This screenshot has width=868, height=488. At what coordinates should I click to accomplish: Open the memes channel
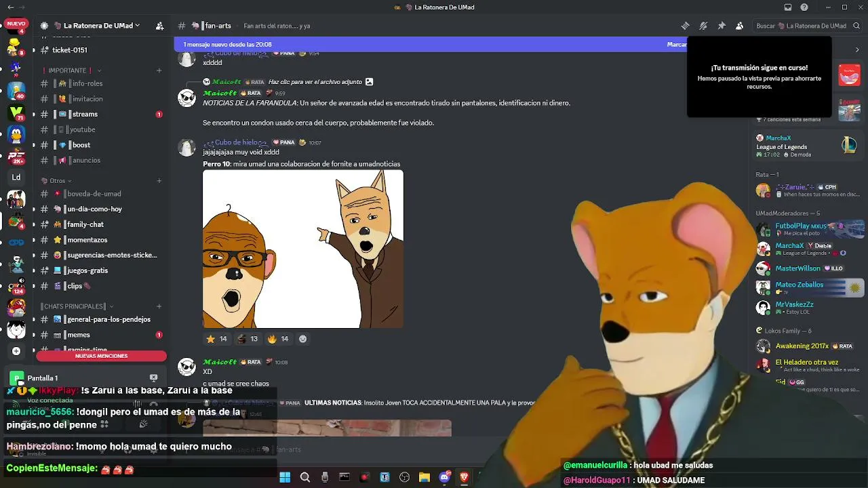tap(102, 335)
